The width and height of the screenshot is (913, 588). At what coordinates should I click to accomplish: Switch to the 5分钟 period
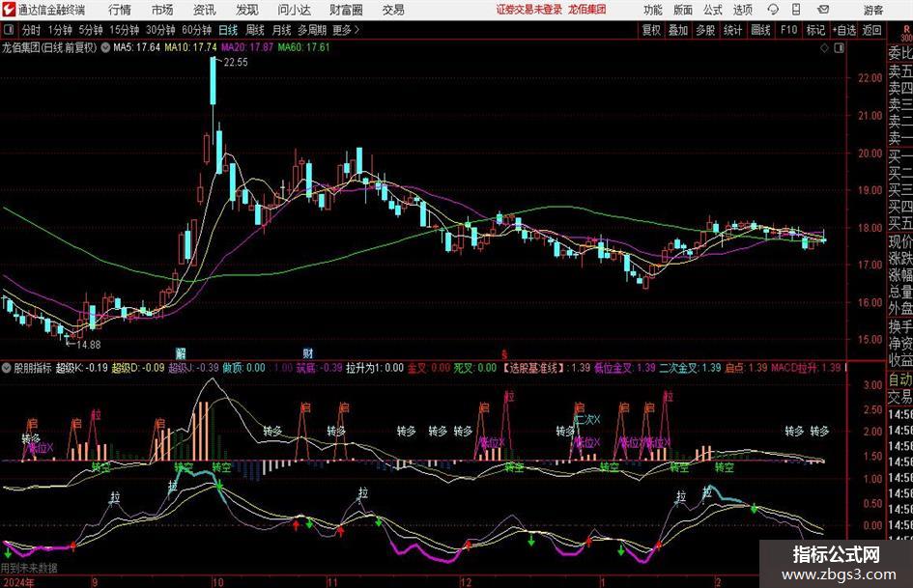coord(90,30)
